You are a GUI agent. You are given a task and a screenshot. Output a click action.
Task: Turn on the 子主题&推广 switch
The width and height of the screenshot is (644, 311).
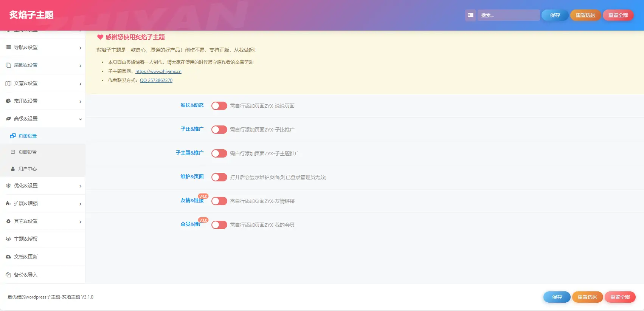click(219, 153)
